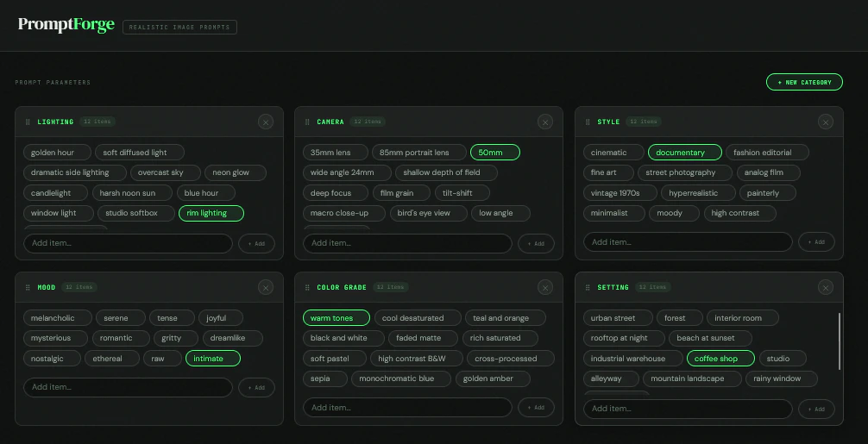Viewport: 868px width, 444px height.
Task: Select the rainy window chip
Action: pos(781,378)
